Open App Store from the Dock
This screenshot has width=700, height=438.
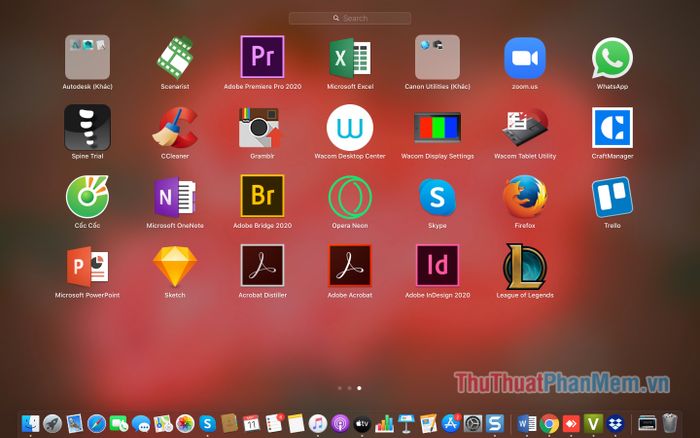450,423
